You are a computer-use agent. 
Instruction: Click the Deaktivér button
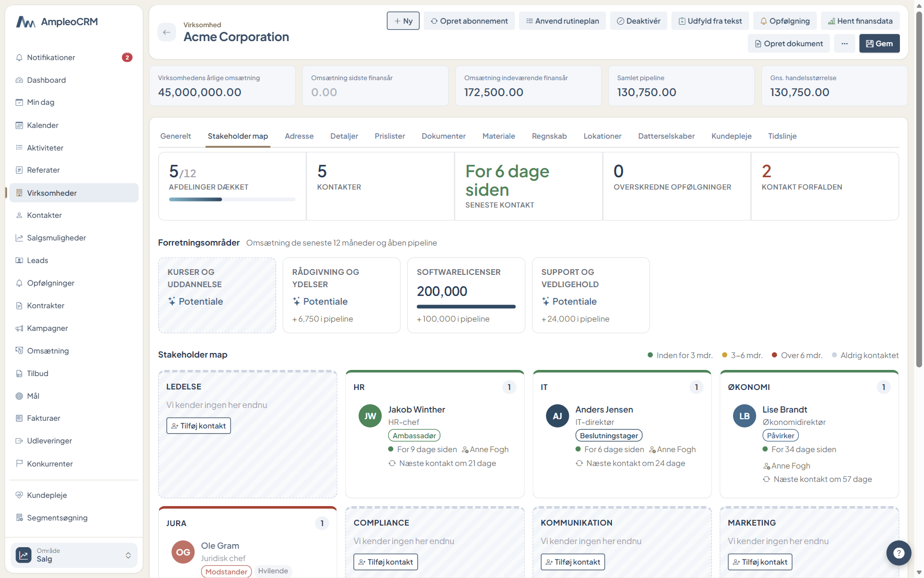coord(639,21)
